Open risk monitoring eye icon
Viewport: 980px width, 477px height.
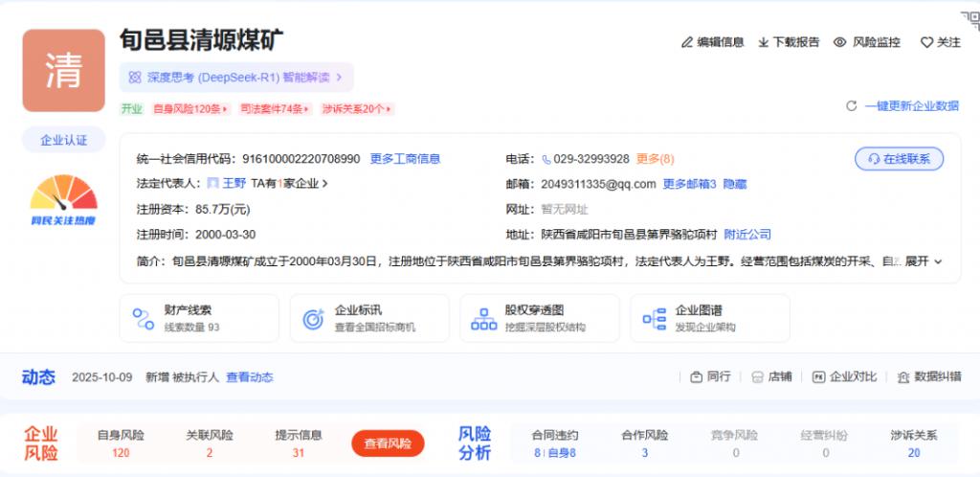839,42
